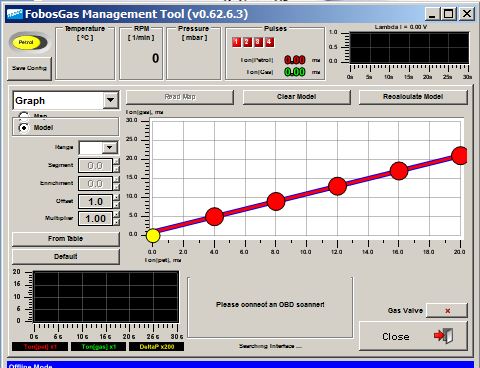Select pulse injector indicator 2
Viewport: 480px width, 368px height.
coord(247,42)
